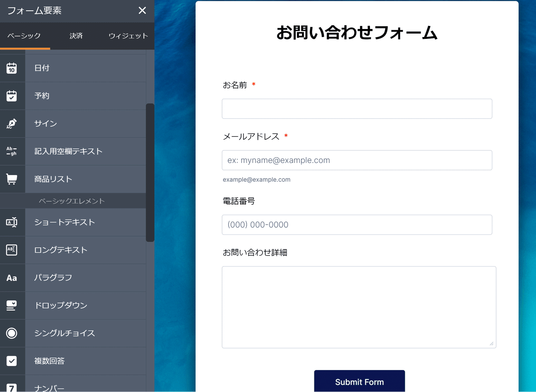Click the パラグラフ Aa icon
Image resolution: width=536 pixels, height=392 pixels.
click(x=12, y=278)
